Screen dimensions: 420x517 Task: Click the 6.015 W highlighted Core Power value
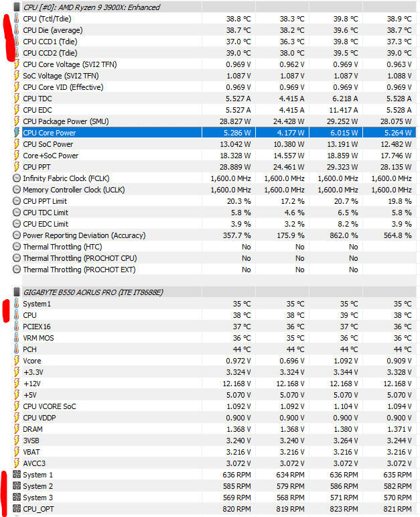point(344,133)
